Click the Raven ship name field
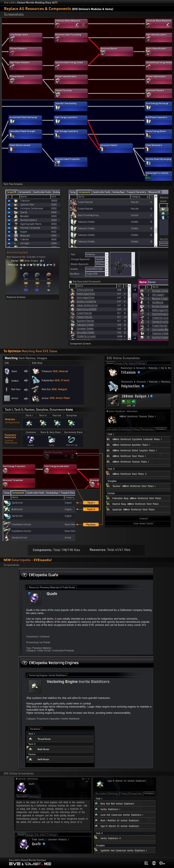The width and height of the screenshot is (174, 868). pyautogui.click(x=158, y=282)
